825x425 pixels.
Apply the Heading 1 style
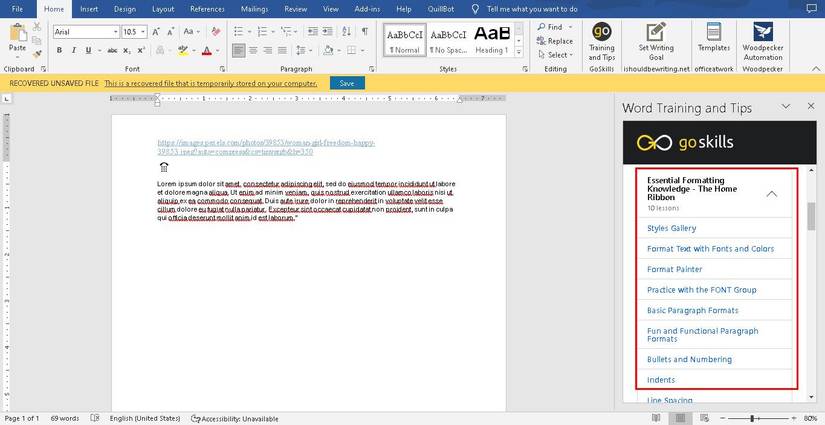(x=492, y=40)
